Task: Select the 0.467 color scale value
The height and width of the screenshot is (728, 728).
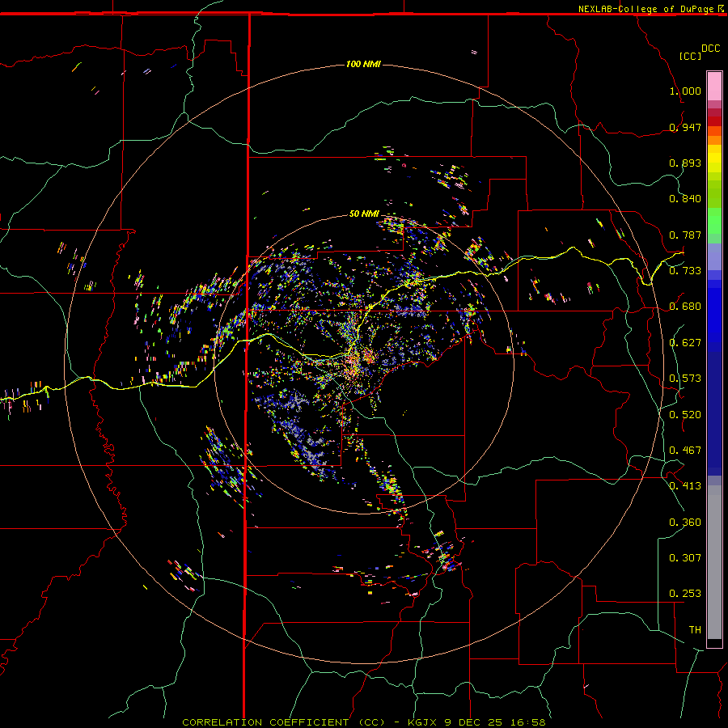Action: coord(685,451)
